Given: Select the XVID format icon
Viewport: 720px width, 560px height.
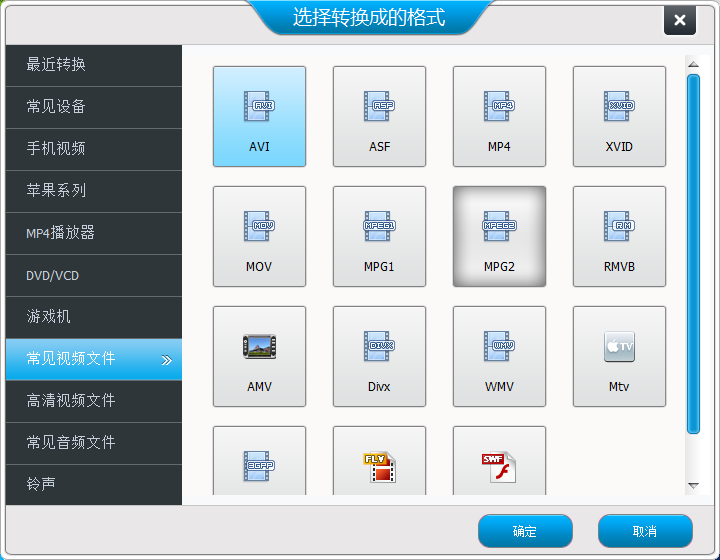Looking at the screenshot, I should [619, 106].
